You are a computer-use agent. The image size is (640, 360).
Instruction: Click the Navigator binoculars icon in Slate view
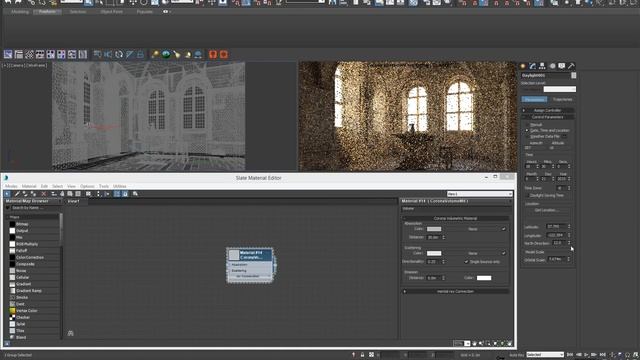70,333
